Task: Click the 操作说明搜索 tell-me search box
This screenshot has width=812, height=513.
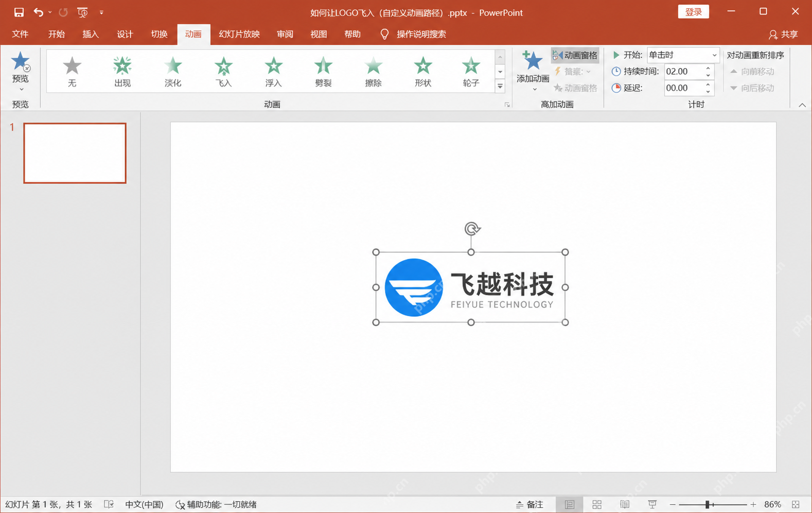Action: [413, 34]
